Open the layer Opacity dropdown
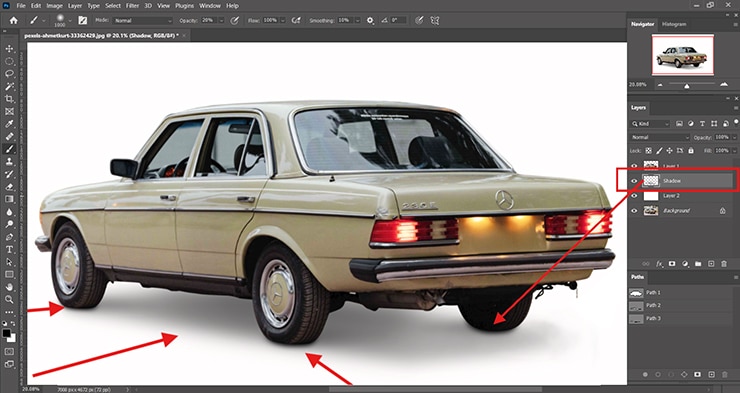The image size is (740, 393). [x=734, y=137]
